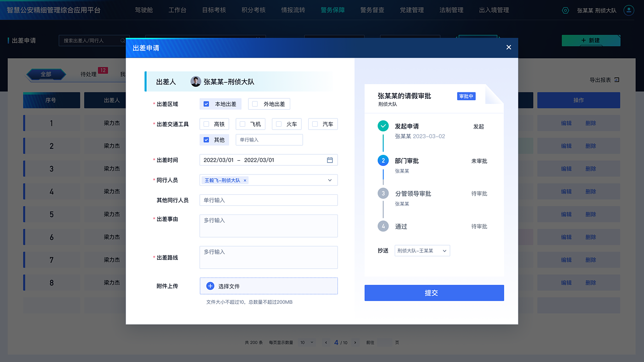Viewport: 644px width, 362px height.
Task: Click the 序号 column header
Action: click(52, 100)
